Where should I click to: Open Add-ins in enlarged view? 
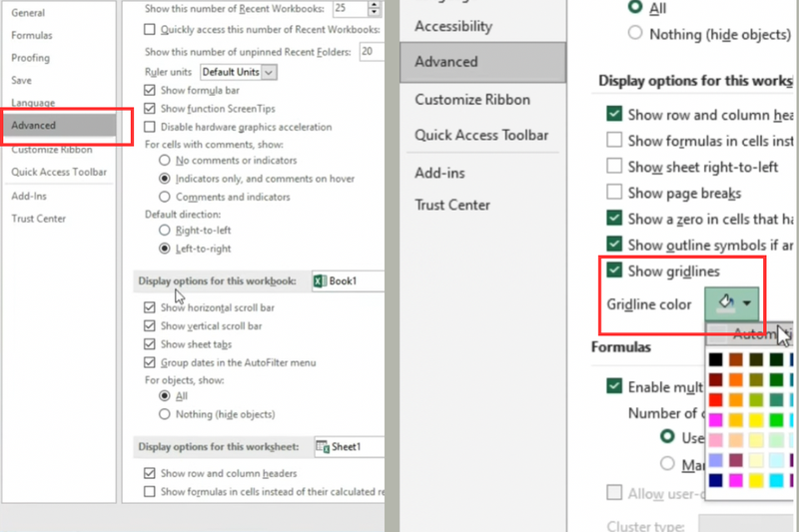click(x=439, y=173)
